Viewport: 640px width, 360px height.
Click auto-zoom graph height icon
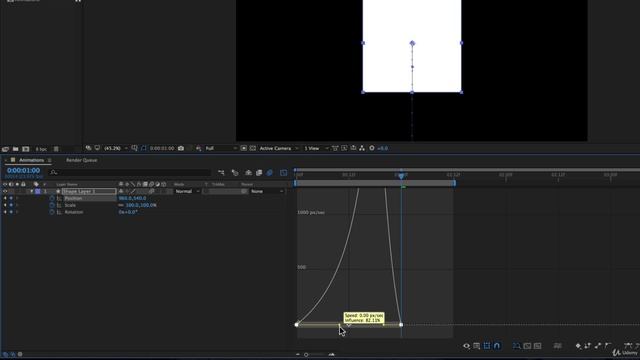coord(517,346)
